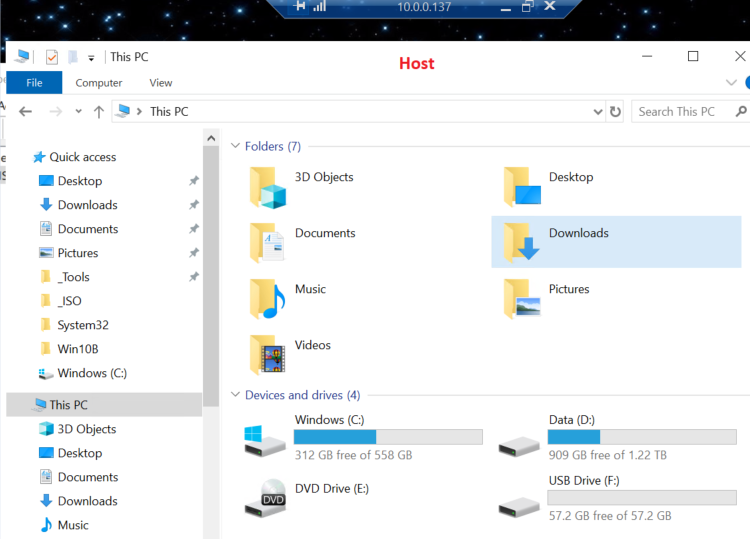This screenshot has height=539, width=750.
Task: Minimize the remote session bar 10.0.0.137
Action: 506,8
